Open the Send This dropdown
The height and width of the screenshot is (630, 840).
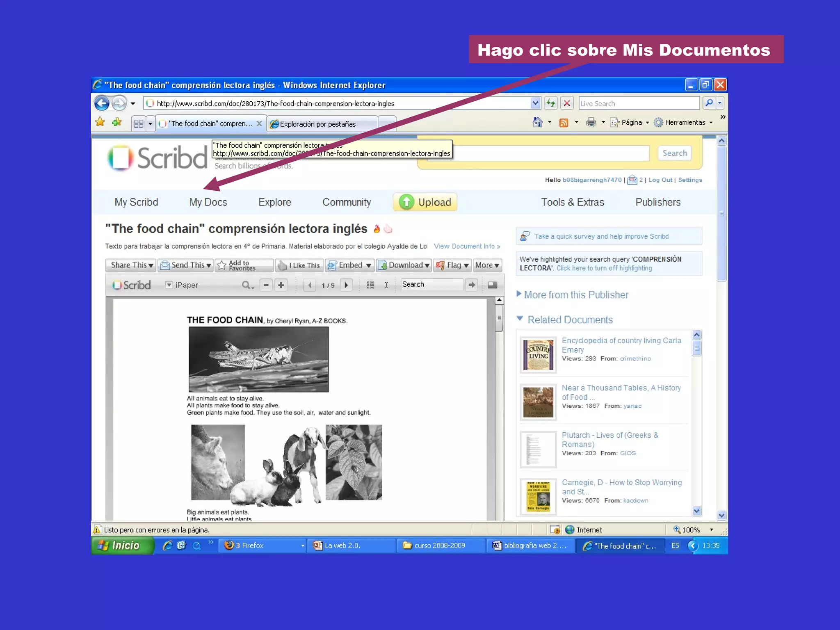click(185, 265)
